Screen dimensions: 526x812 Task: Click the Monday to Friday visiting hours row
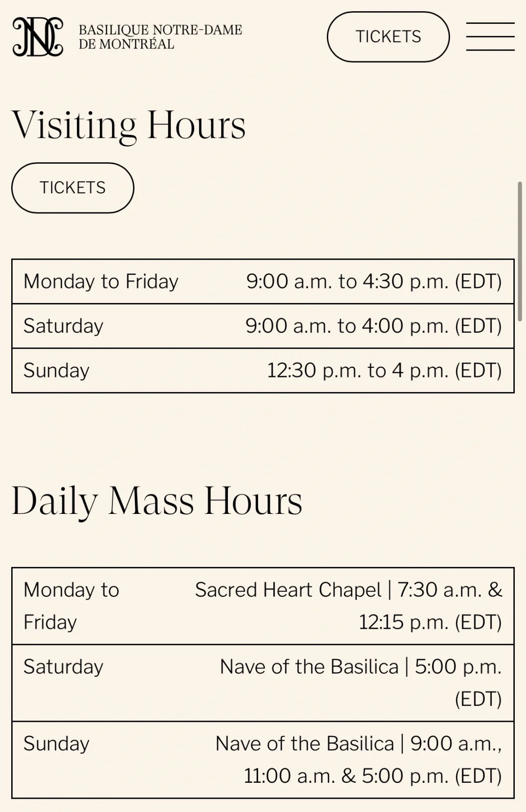point(263,282)
